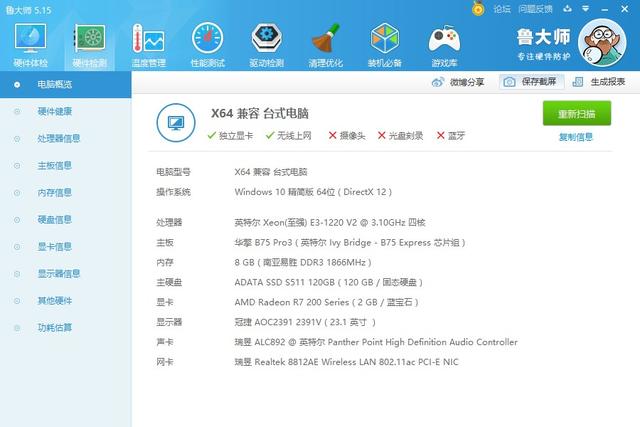The height and width of the screenshot is (427, 640).
Task: Click the 保存截屏 save screenshot button
Action: 531,82
